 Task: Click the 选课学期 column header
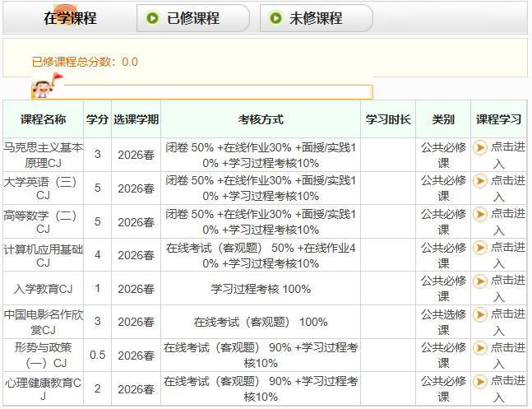click(x=136, y=119)
